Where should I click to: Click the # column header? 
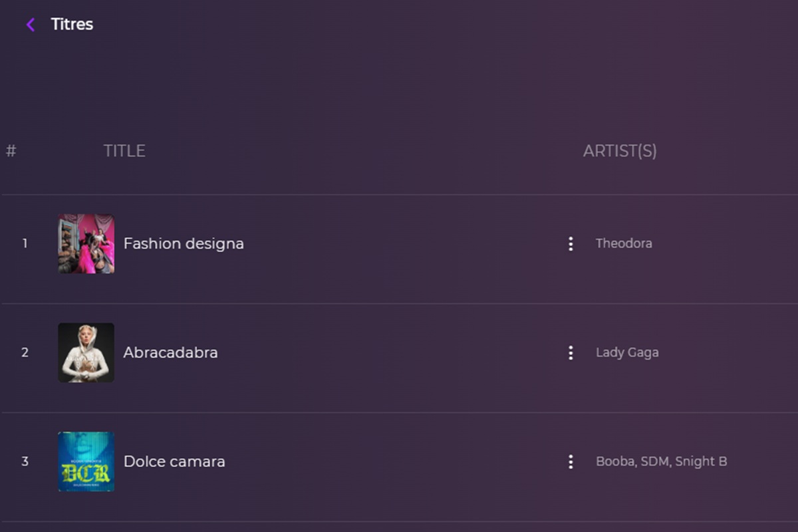(x=11, y=150)
